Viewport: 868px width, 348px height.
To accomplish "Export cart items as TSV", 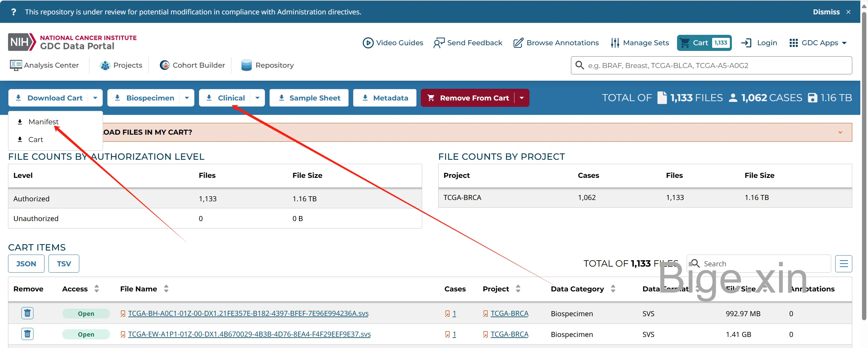I will (64, 264).
